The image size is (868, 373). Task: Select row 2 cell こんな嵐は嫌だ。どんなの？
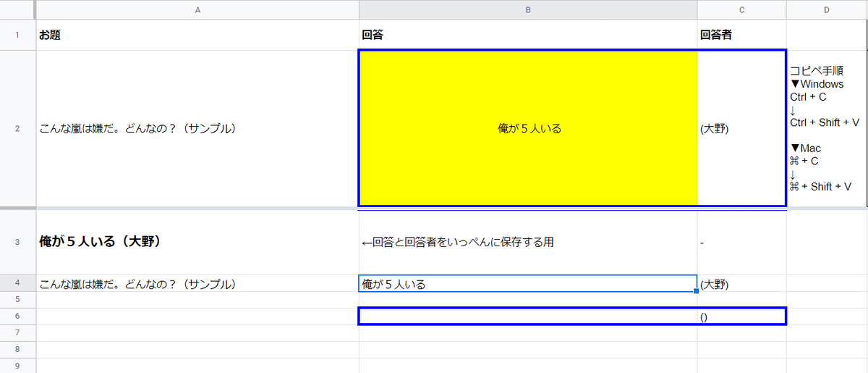click(197, 128)
